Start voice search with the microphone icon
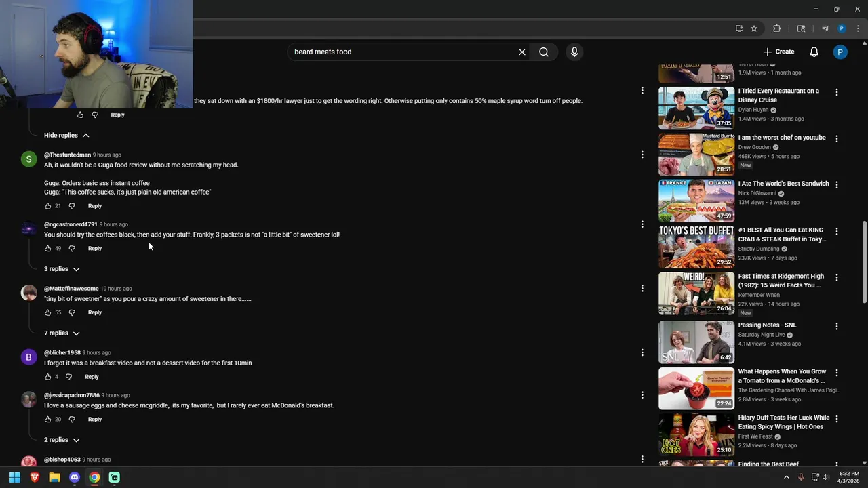The width and height of the screenshot is (868, 488). coord(574,52)
